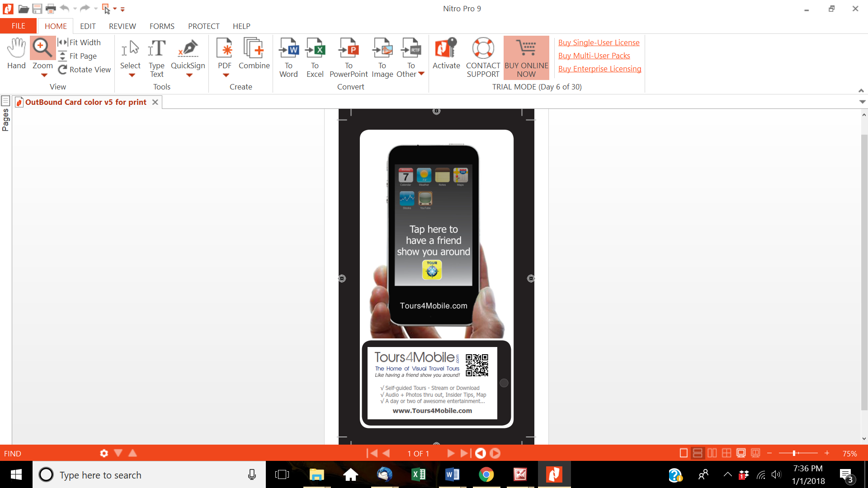Click zoom in plus button
This screenshot has width=868, height=488.
coord(827,453)
